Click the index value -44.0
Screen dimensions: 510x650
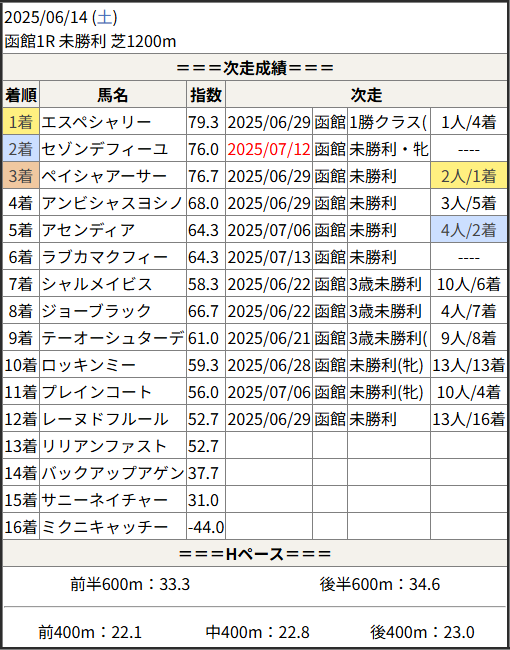206,527
